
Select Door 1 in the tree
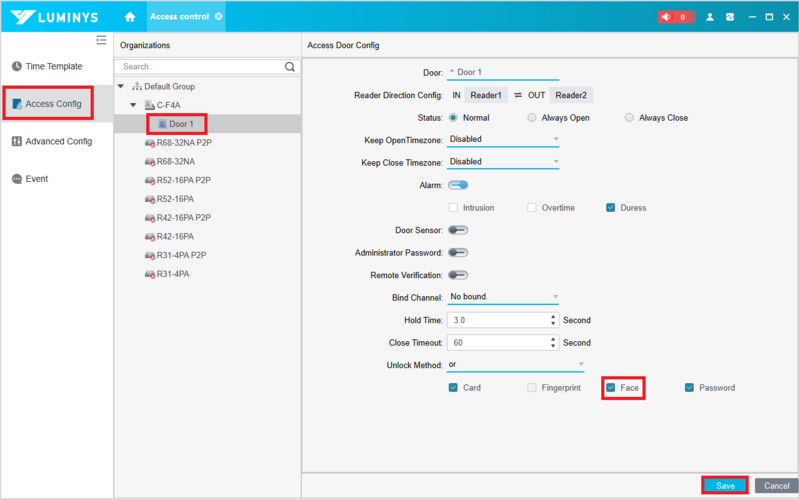coord(181,124)
